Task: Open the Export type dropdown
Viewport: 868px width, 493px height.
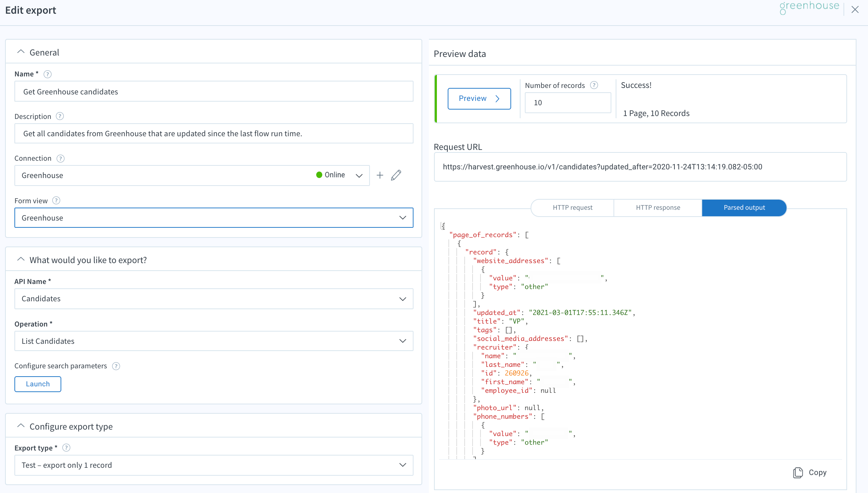Action: pyautogui.click(x=214, y=465)
